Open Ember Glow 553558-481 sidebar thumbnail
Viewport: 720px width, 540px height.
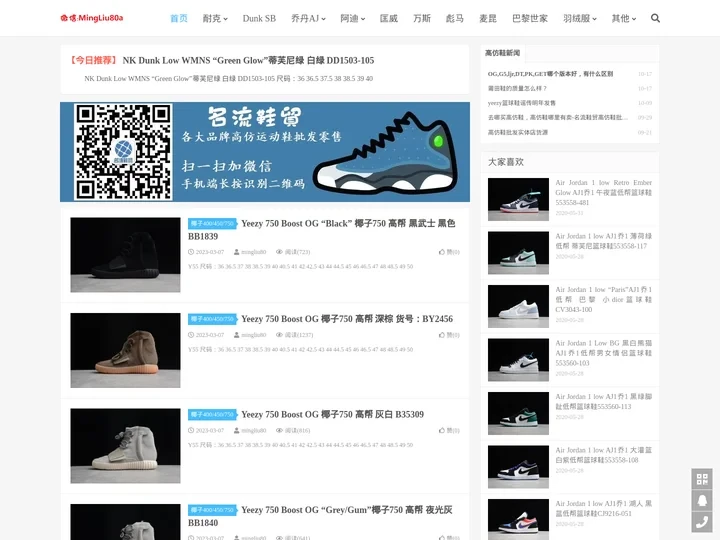point(518,199)
